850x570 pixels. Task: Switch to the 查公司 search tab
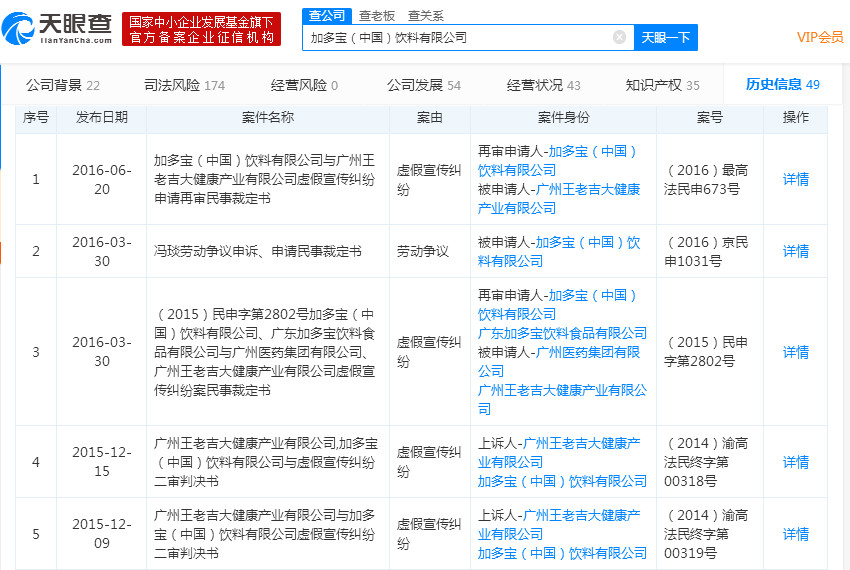327,16
